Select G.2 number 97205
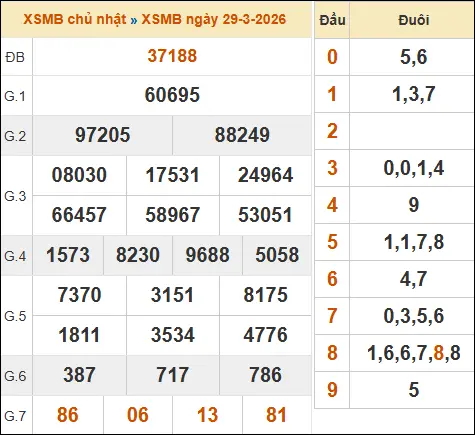This screenshot has height=435, width=475. [103, 135]
